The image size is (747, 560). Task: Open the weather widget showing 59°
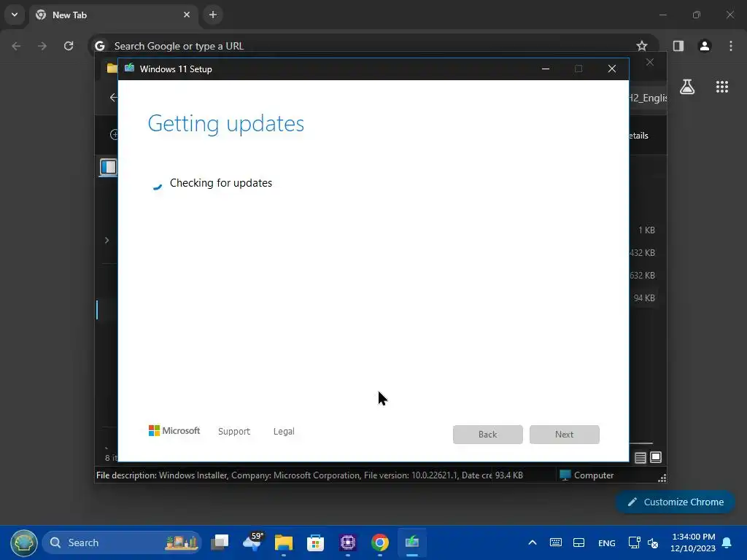pyautogui.click(x=252, y=542)
